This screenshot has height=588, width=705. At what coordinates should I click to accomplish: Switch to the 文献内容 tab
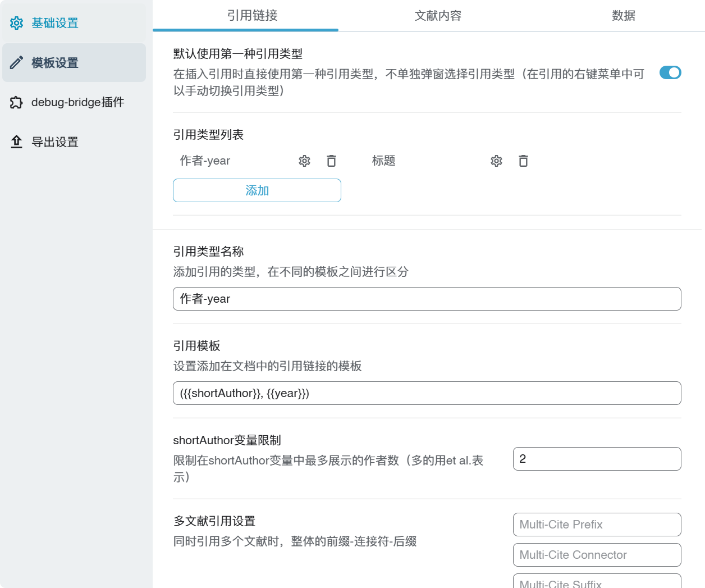point(438,16)
